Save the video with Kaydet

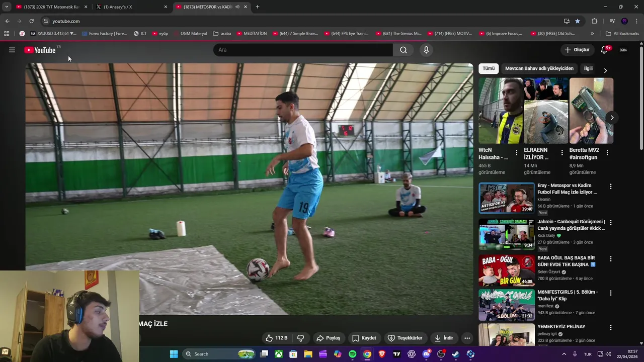[364, 338]
